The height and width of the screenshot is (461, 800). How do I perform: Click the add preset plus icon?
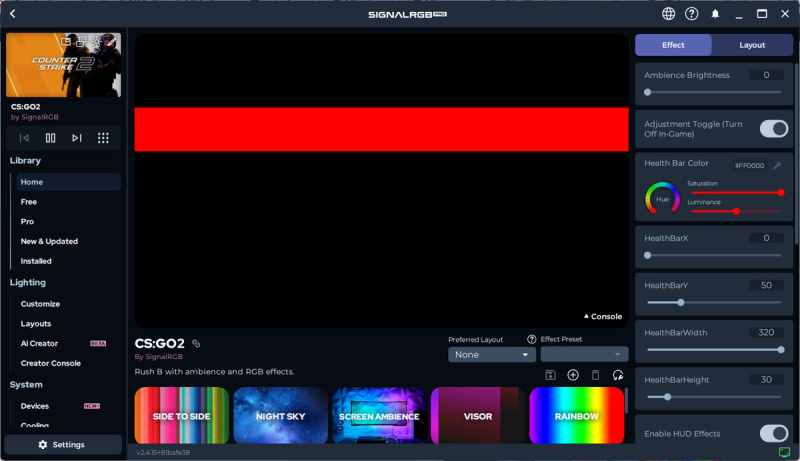coord(573,375)
